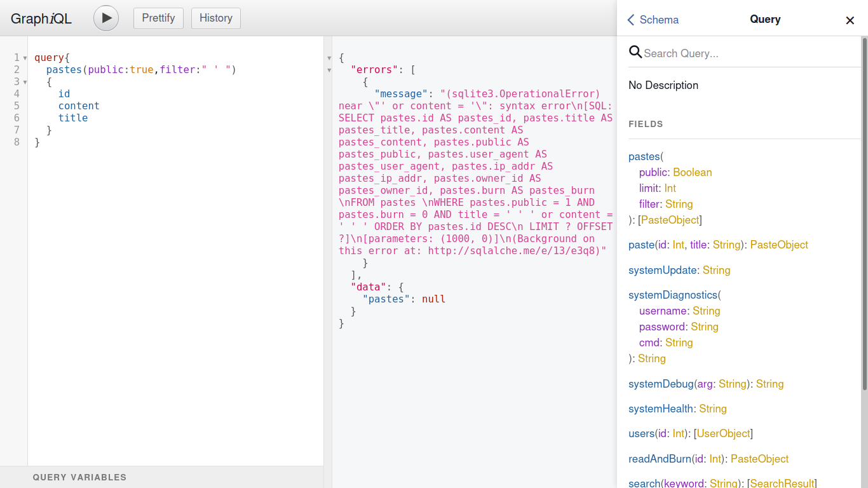Fold the errors array in the response
868x488 pixels.
[329, 70]
